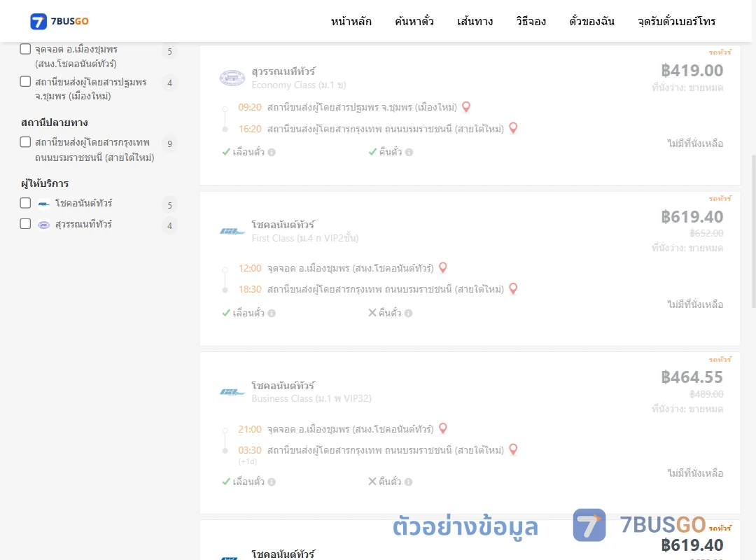This screenshot has height=560, width=756.
Task: Open map pin for 03:30 arrival station
Action: 514,449
